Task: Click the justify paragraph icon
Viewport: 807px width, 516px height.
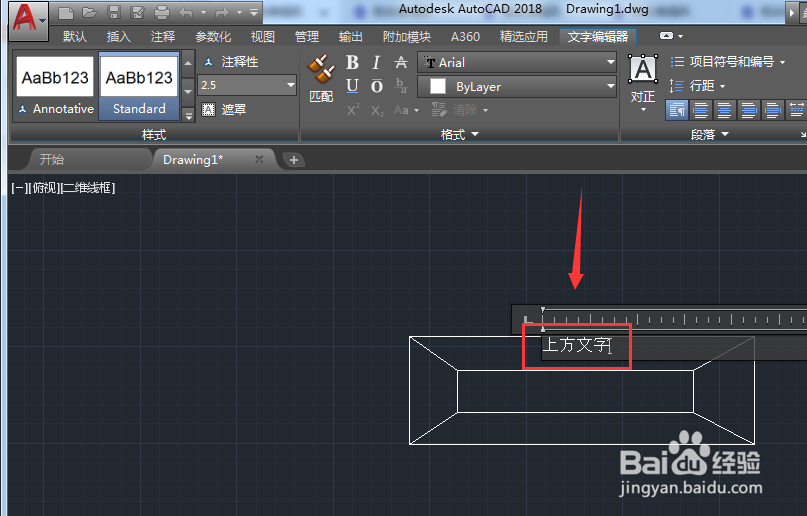Action: tap(773, 110)
